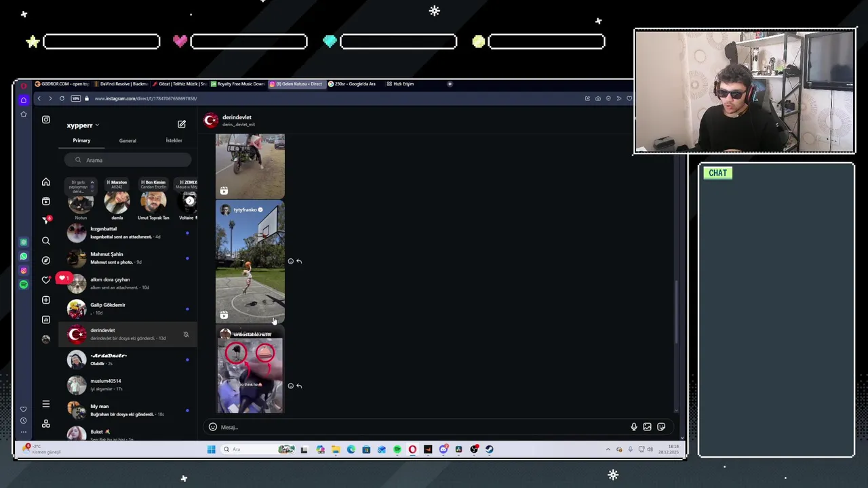The image size is (868, 488).
Task: Go back with browser back arrow
Action: (x=39, y=98)
